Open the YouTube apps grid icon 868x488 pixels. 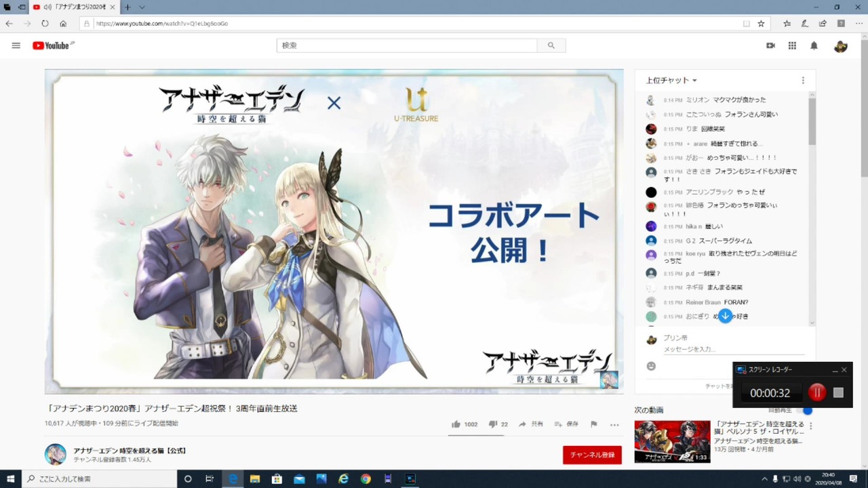click(792, 45)
